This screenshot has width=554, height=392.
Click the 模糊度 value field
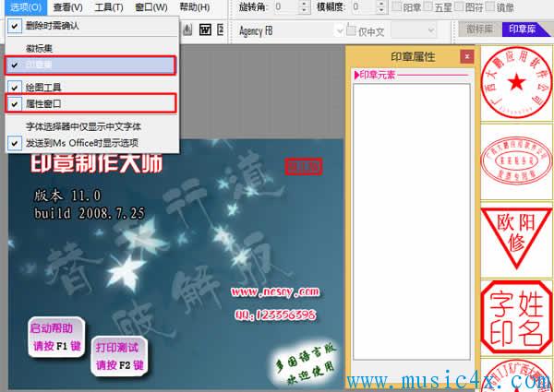coord(363,7)
